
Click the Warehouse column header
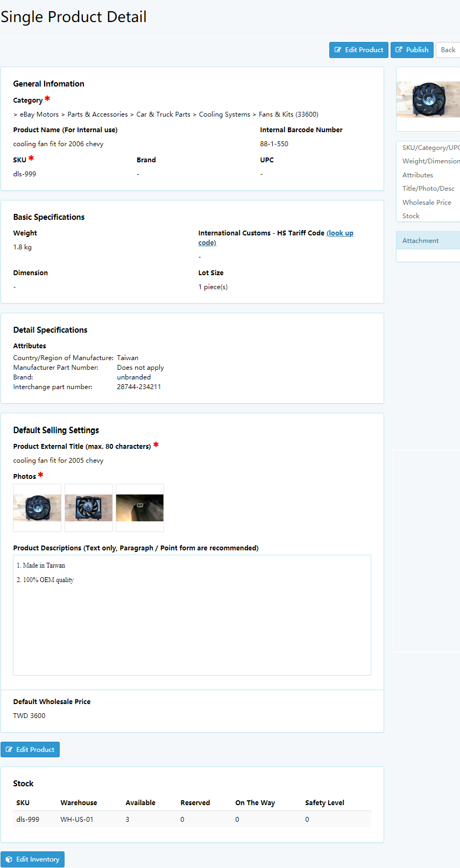79,802
